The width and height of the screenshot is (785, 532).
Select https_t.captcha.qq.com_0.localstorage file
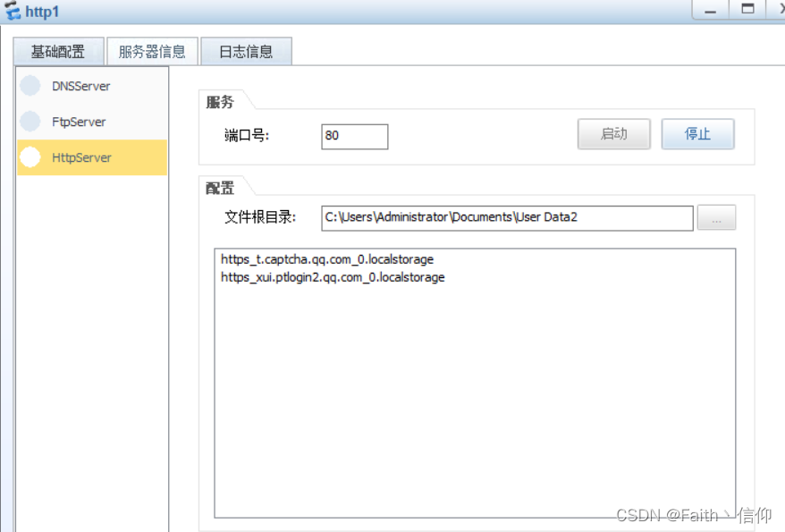(327, 259)
